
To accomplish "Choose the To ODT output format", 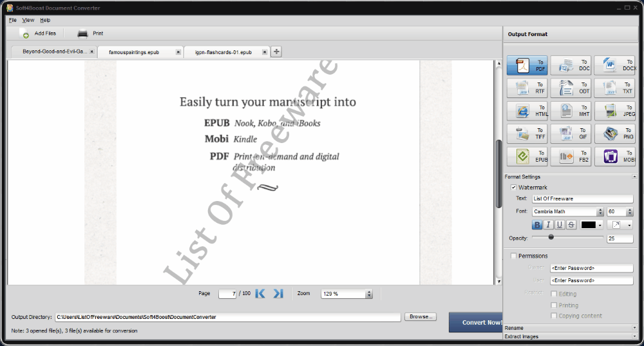I will point(571,88).
